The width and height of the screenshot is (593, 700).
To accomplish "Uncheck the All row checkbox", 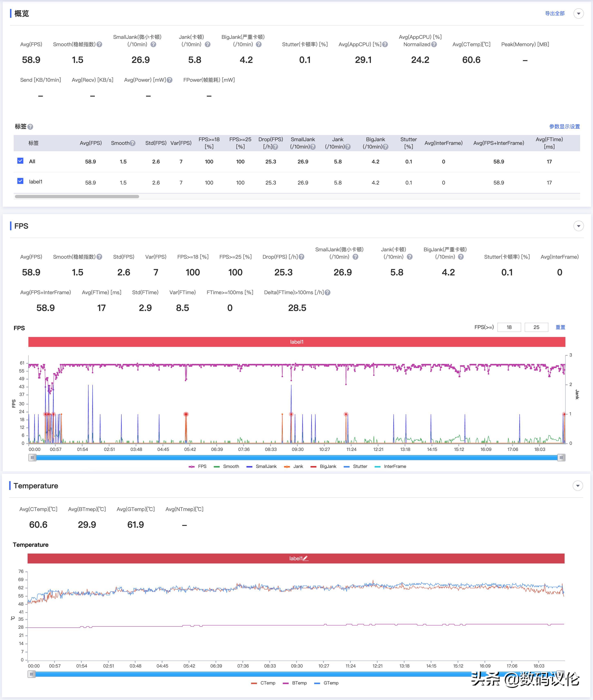I will pos(20,161).
